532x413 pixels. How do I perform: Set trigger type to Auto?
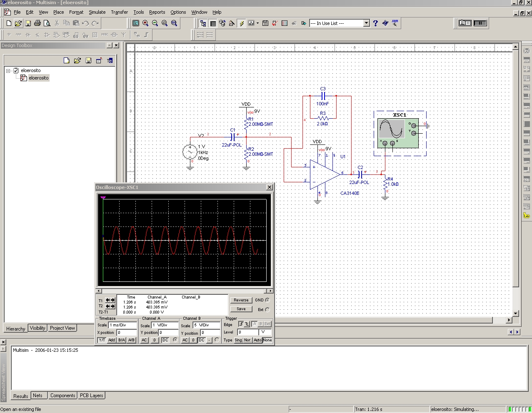click(257, 340)
